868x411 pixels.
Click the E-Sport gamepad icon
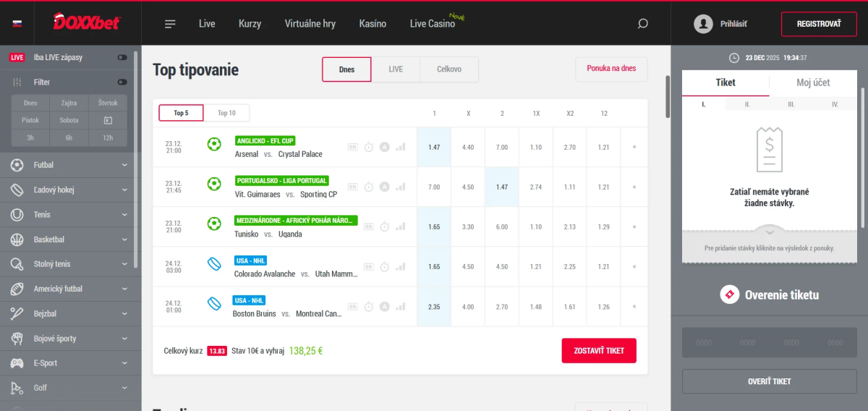tap(17, 363)
